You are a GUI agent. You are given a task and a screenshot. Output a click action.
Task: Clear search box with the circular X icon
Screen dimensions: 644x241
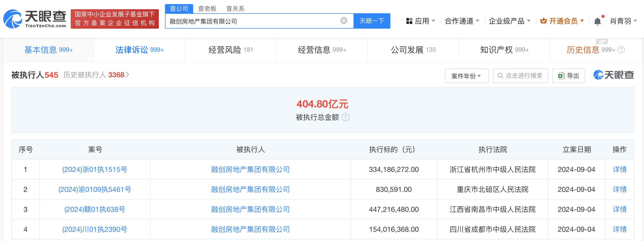click(x=343, y=21)
